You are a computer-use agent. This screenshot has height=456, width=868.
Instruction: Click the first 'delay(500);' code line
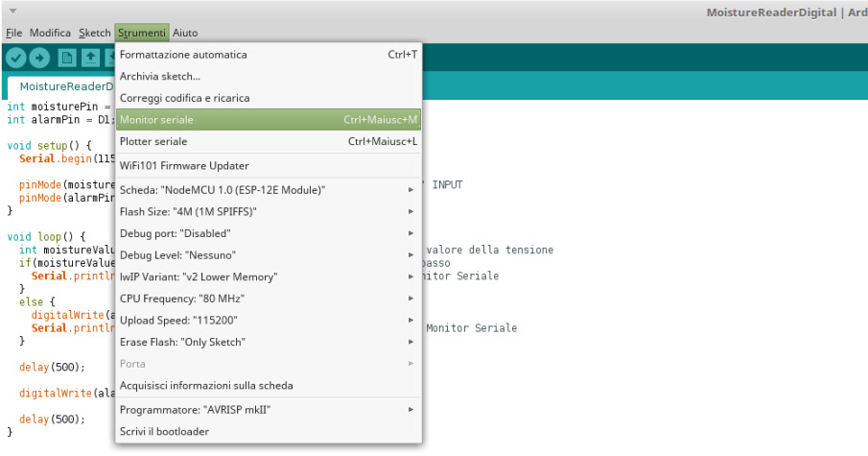click(52, 367)
